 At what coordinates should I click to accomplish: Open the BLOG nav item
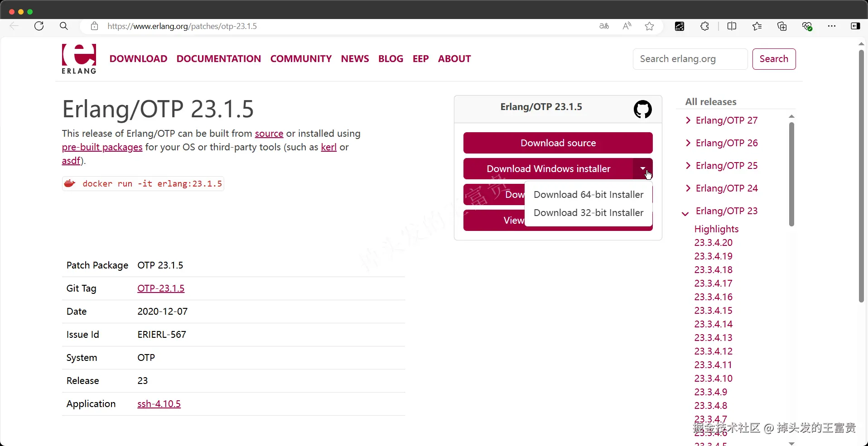coord(391,59)
